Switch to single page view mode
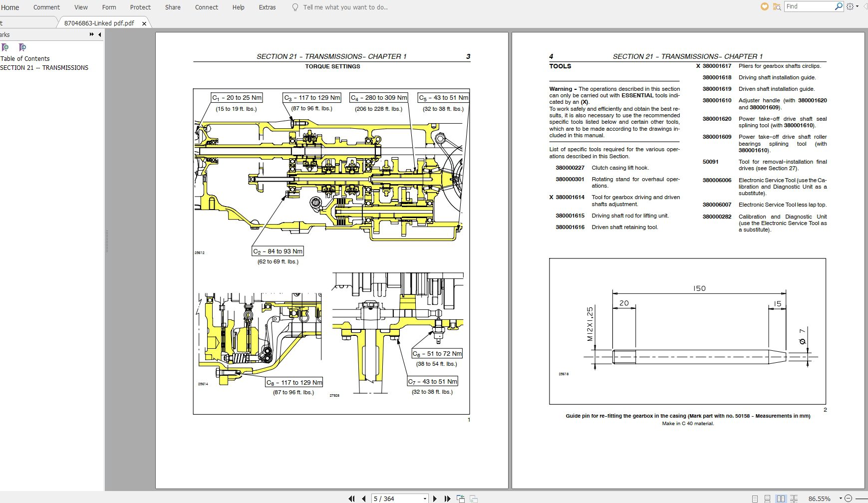 coord(755,498)
